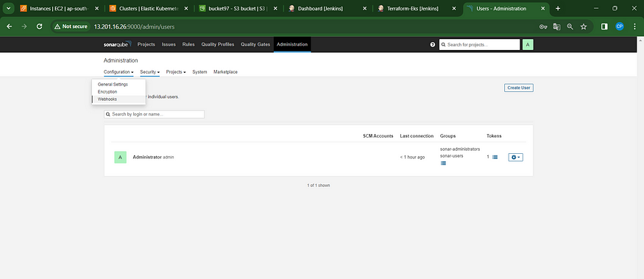Screen dimensions: 644x279
Task: Click the Last connection column header
Action: point(417,136)
